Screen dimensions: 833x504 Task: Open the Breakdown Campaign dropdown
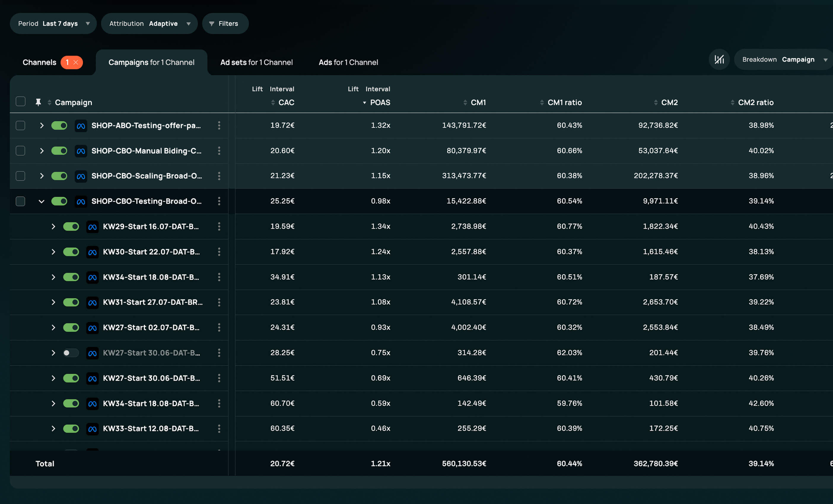[x=784, y=60]
